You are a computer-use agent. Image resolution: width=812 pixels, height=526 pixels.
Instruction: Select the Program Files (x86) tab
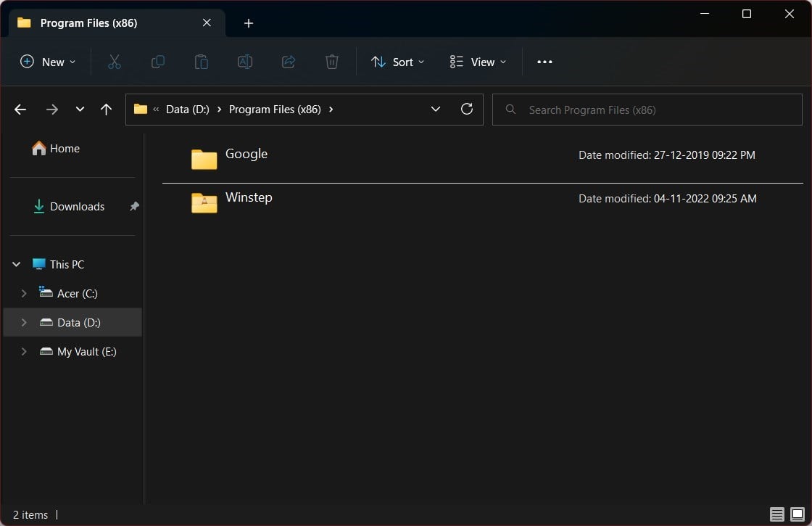coord(117,22)
